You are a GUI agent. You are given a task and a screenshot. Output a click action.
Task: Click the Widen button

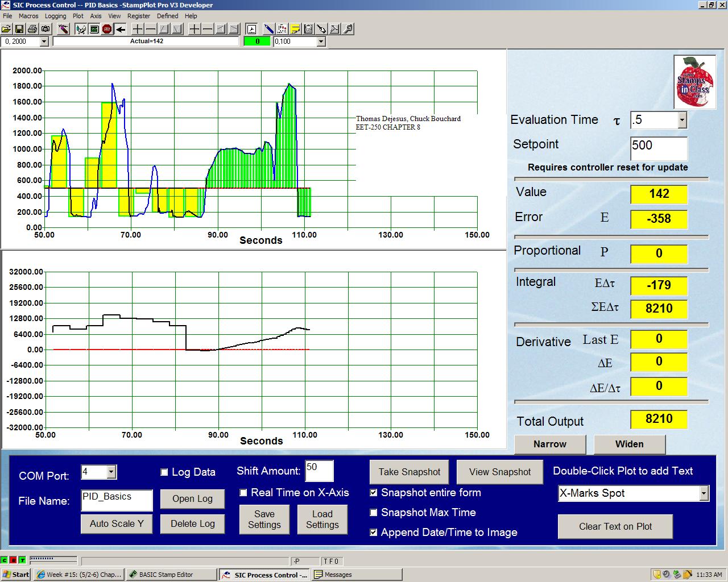pyautogui.click(x=630, y=444)
